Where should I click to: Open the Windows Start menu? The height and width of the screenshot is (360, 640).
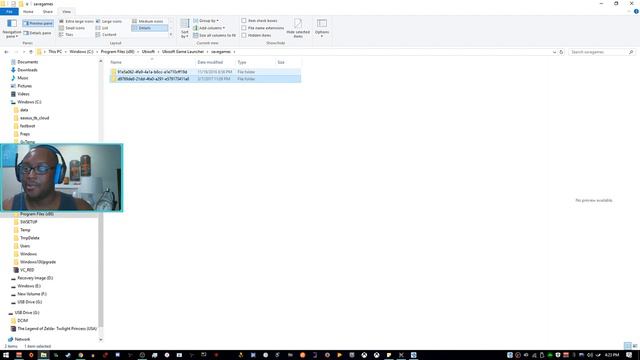click(x=6, y=355)
